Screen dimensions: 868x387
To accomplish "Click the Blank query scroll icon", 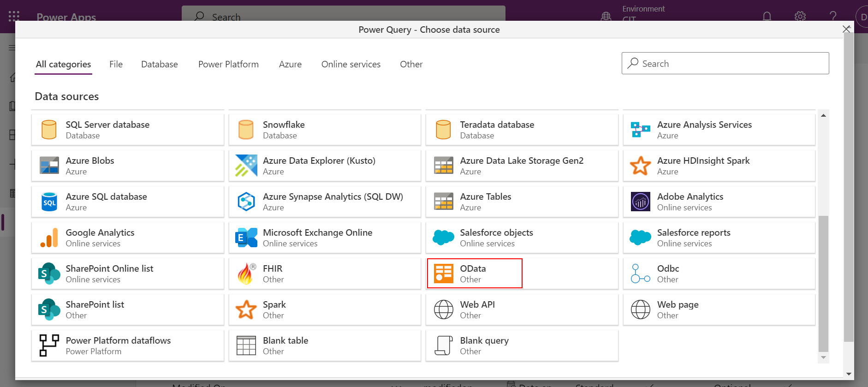I will (443, 345).
